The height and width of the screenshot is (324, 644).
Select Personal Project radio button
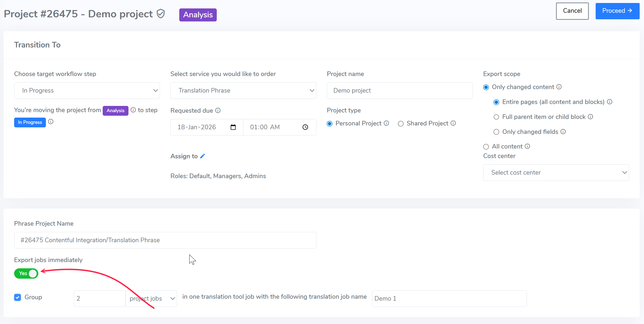tap(329, 124)
